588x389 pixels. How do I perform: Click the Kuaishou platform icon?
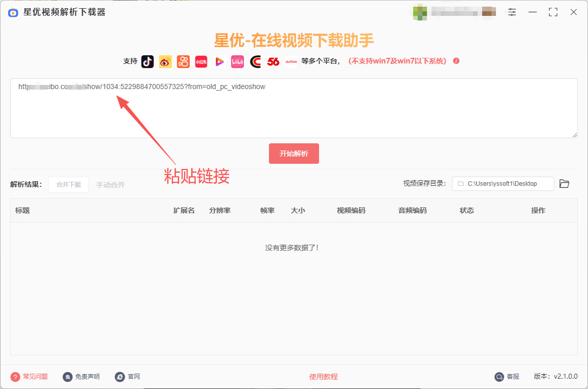point(184,61)
